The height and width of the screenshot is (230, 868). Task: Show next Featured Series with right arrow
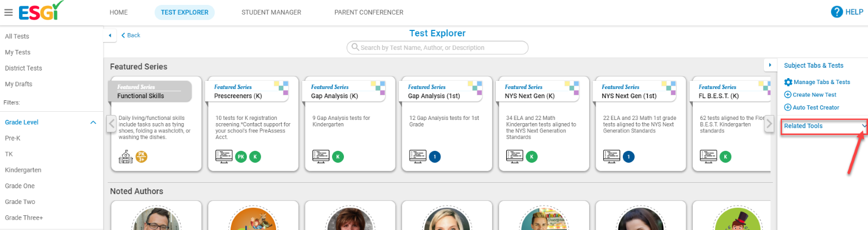(769, 124)
